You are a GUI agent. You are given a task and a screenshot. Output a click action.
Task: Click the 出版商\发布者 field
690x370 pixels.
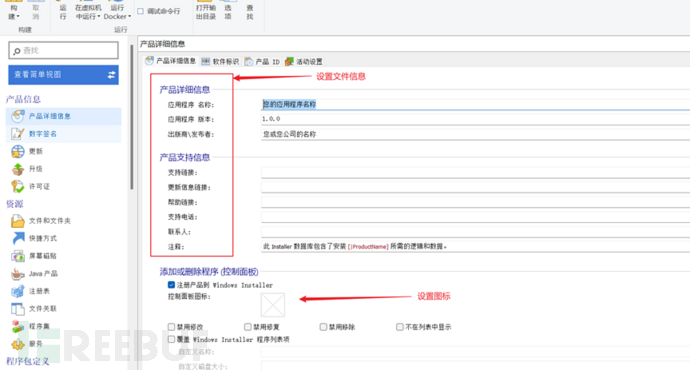click(x=475, y=134)
